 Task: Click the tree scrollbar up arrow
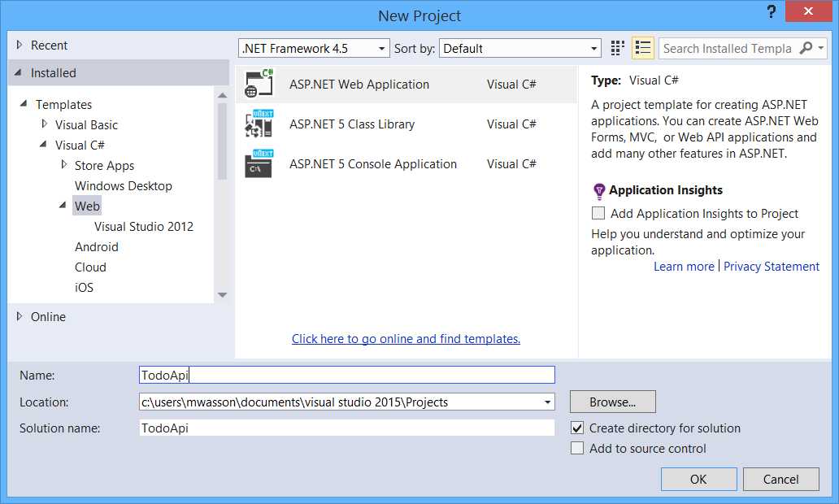pos(223,95)
